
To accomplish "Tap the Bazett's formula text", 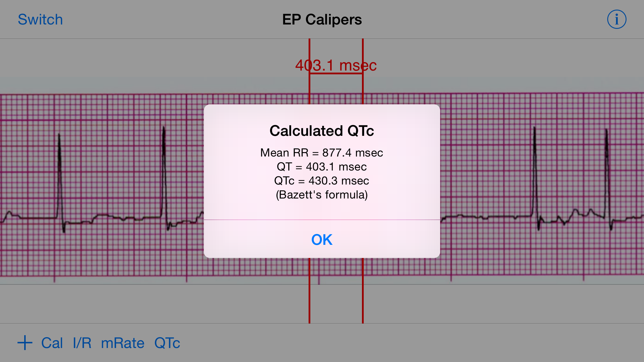I will click(322, 195).
